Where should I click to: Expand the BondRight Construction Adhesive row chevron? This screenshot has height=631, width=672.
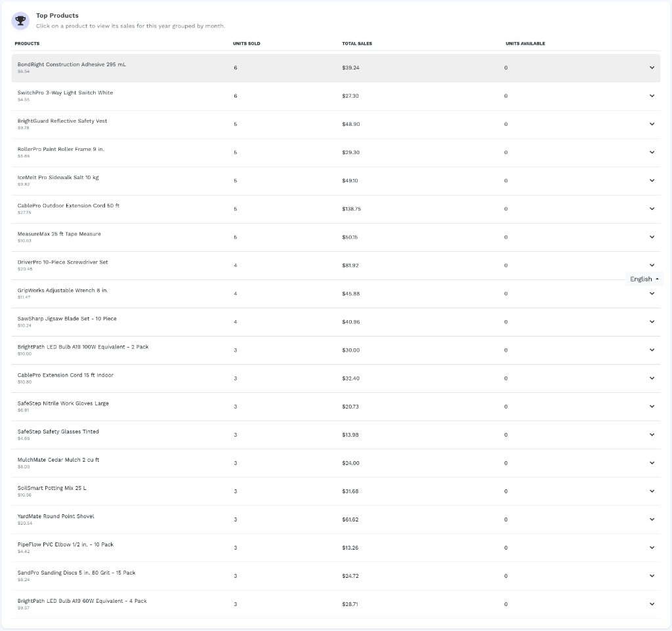pyautogui.click(x=652, y=68)
